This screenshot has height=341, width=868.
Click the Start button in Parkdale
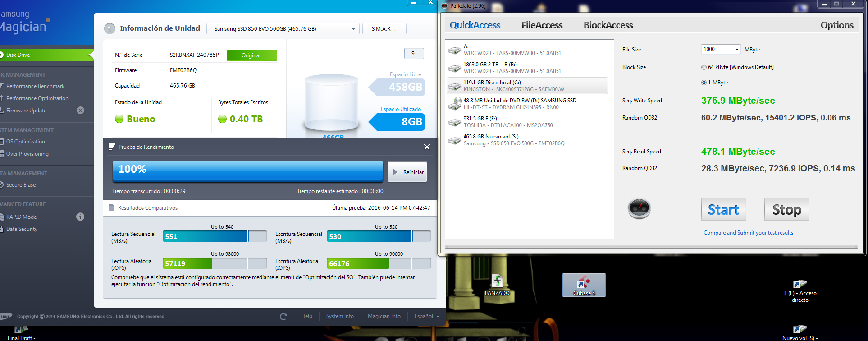point(723,209)
